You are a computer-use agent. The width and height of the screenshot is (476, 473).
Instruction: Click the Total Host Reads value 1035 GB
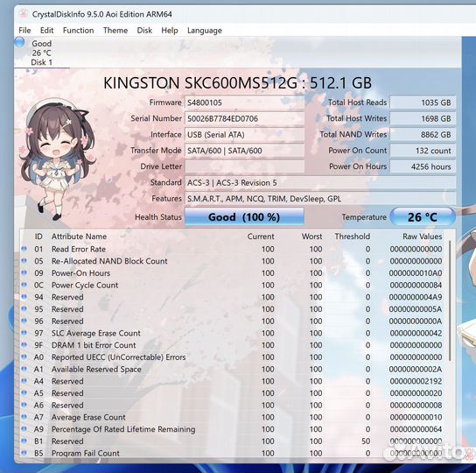click(x=423, y=102)
